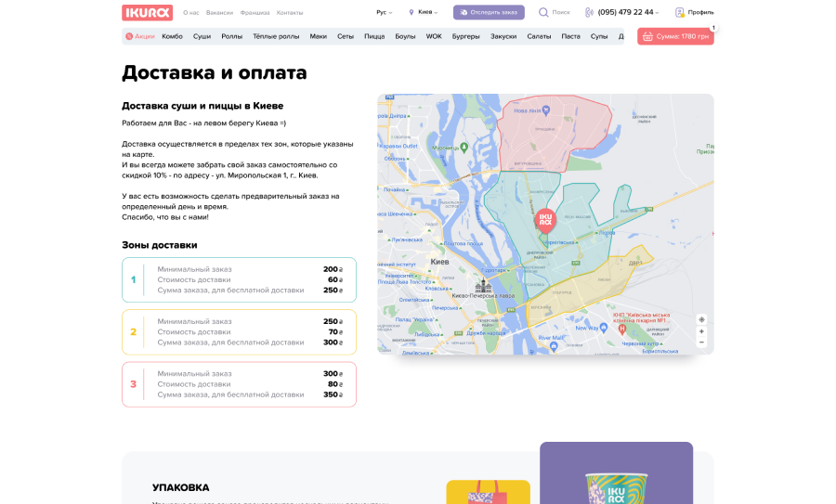Select the WOK category
The width and height of the screenshot is (836, 504).
point(434,36)
